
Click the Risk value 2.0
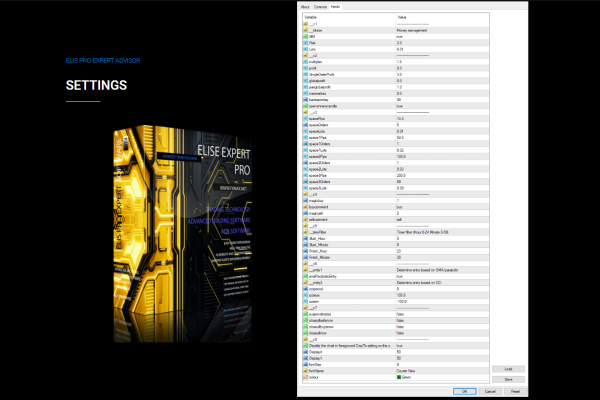point(399,43)
